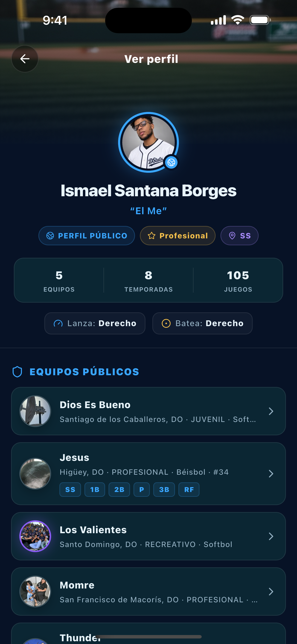Image resolution: width=297 pixels, height=644 pixels.
Task: Select the RF position tag
Action: pos(189,489)
